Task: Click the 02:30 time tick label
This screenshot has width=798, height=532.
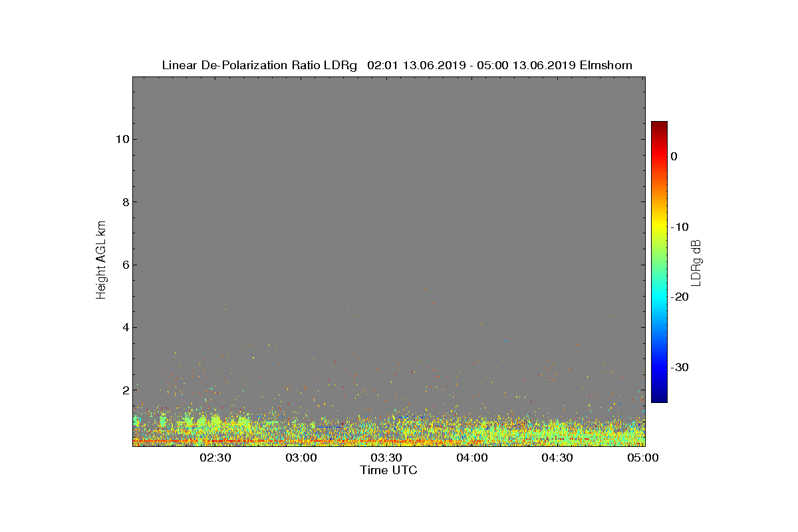Action: (x=215, y=458)
